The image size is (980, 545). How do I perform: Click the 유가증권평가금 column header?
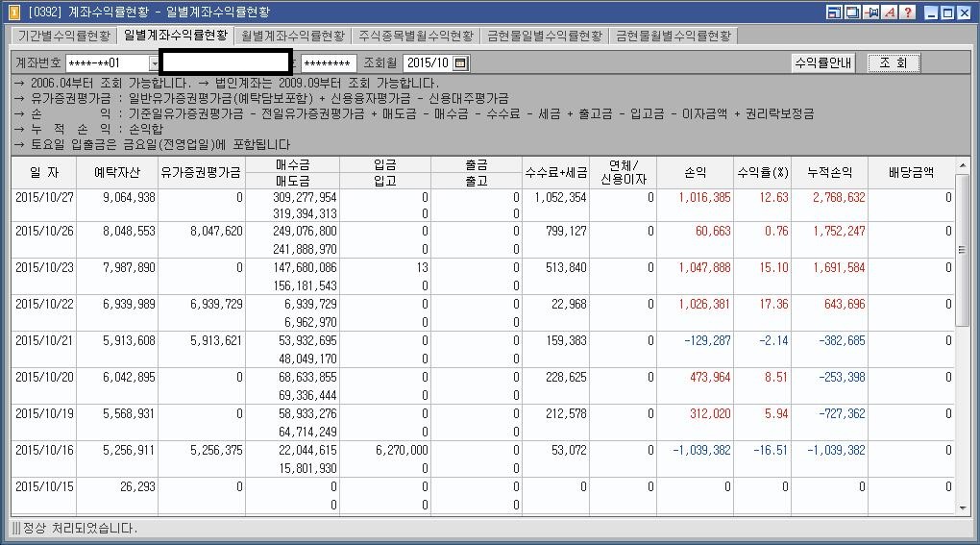pyautogui.click(x=201, y=172)
